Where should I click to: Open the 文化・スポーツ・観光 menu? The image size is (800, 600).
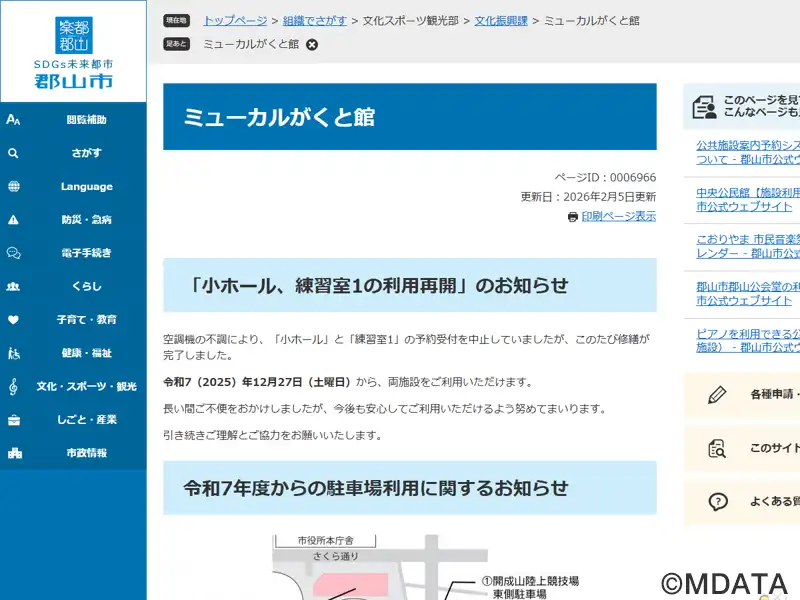73,386
